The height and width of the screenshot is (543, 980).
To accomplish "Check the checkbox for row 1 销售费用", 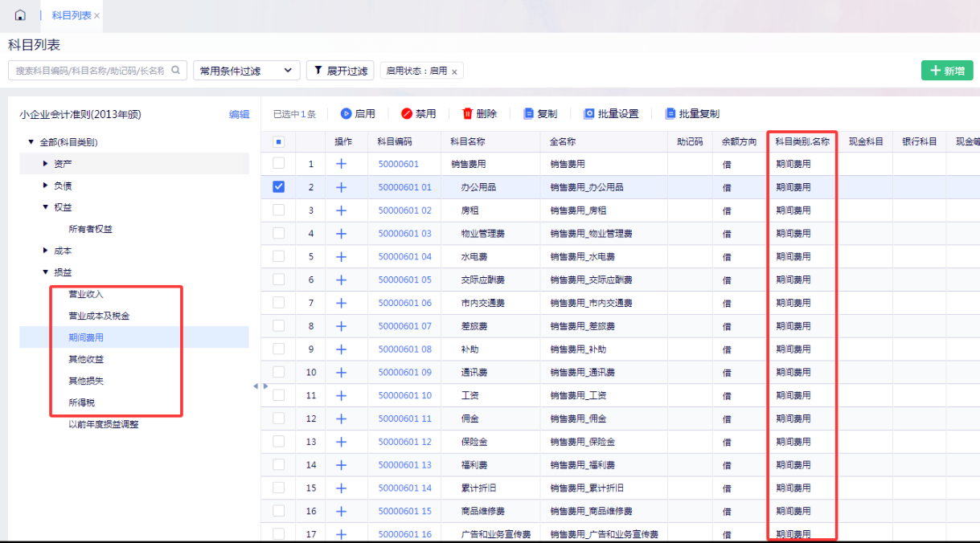I will 278,163.
